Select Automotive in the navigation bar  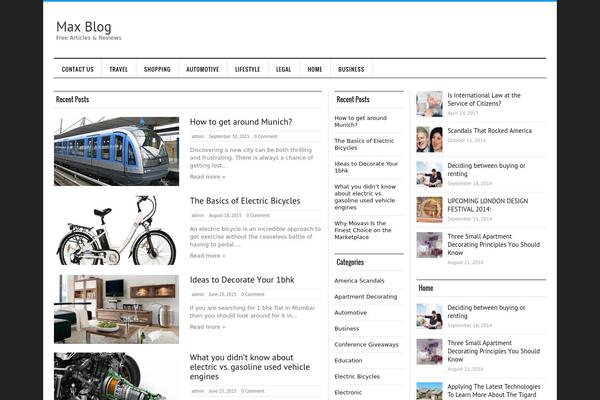[202, 69]
